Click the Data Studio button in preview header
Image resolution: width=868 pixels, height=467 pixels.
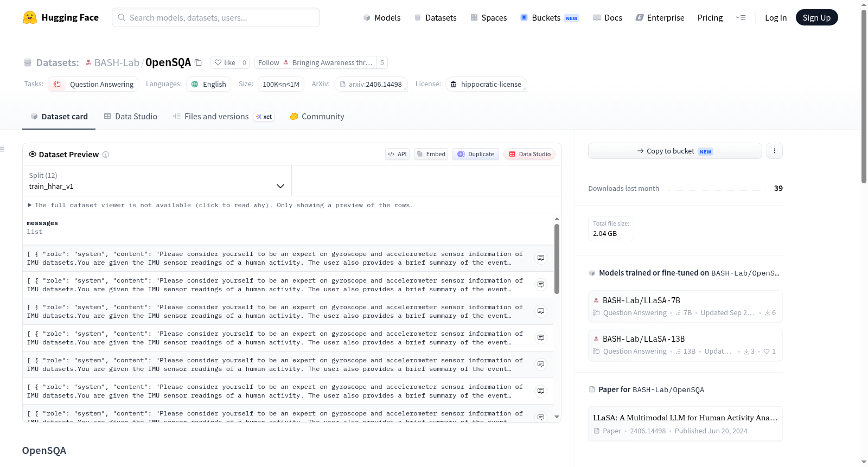(x=529, y=154)
